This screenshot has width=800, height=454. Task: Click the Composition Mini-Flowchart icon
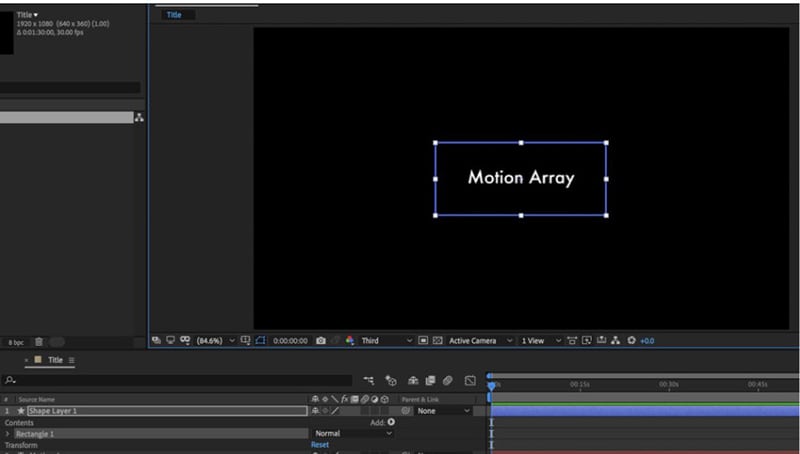tap(368, 380)
